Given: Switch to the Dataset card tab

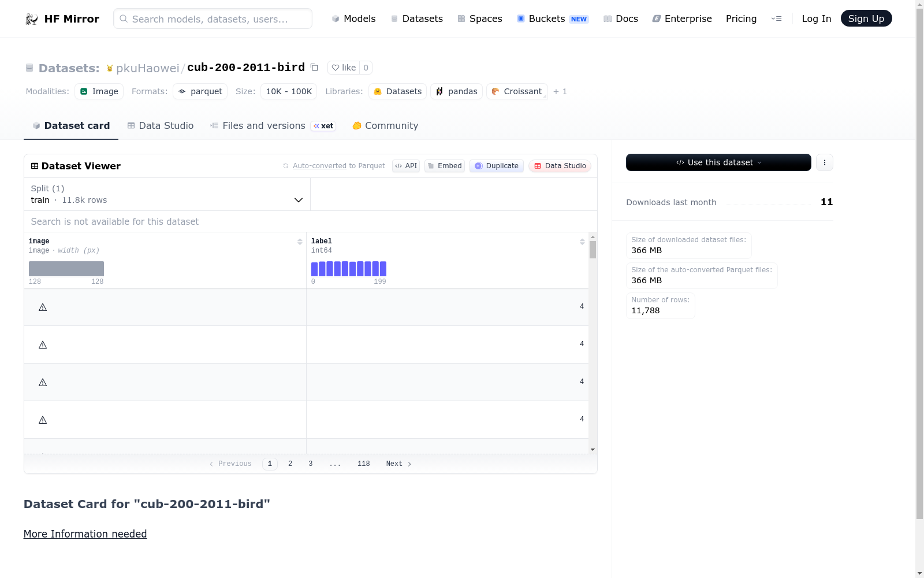Looking at the screenshot, I should click(71, 125).
